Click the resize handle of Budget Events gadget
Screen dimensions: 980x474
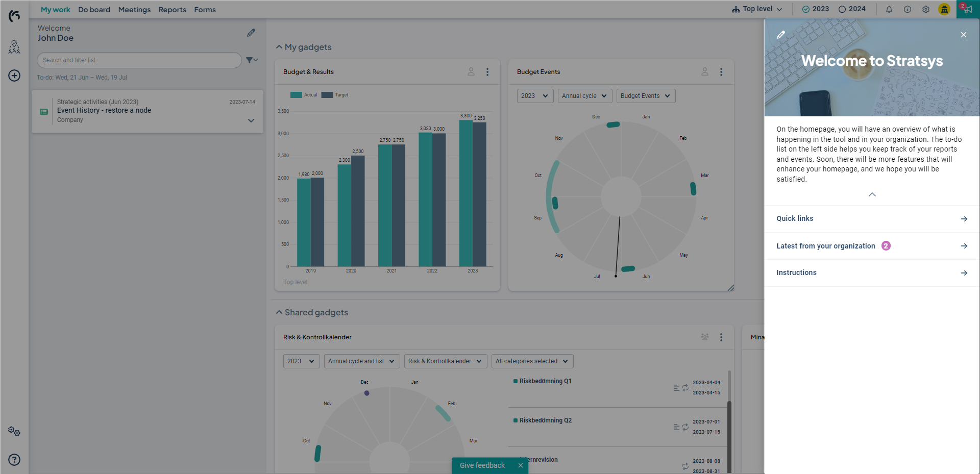[x=731, y=288]
